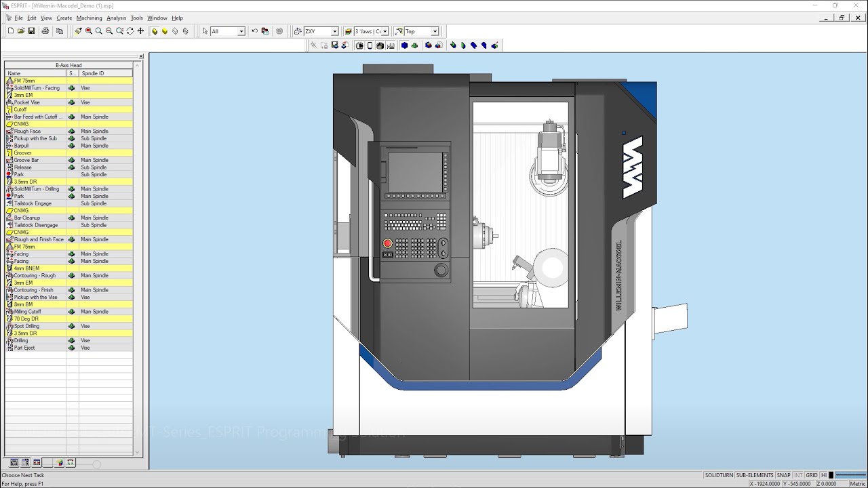Sort by the Spindle ID column header
The image size is (868, 488).
(x=106, y=73)
